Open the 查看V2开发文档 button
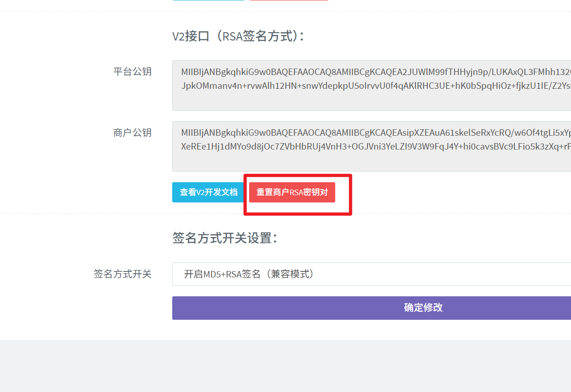 coord(208,192)
